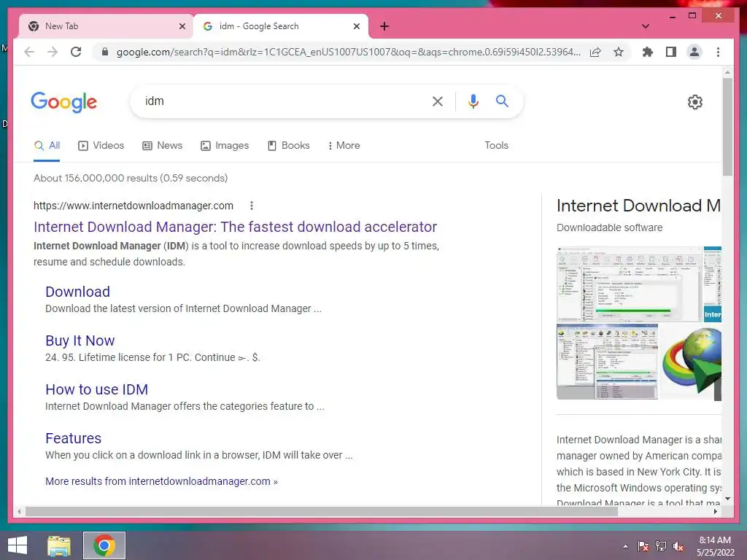This screenshot has height=560, width=747.
Task: Open the Buy It Now sitelink
Action: click(x=80, y=341)
